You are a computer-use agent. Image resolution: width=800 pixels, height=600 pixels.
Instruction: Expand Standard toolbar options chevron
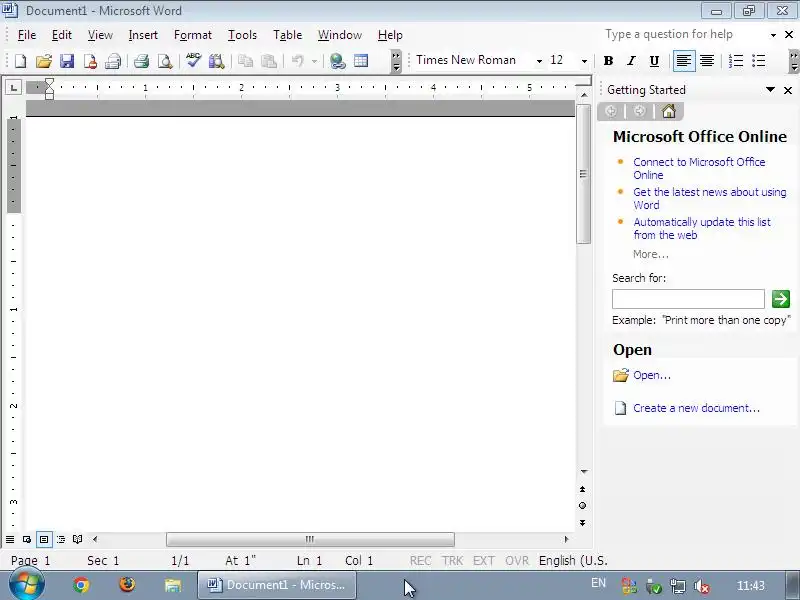pos(395,61)
